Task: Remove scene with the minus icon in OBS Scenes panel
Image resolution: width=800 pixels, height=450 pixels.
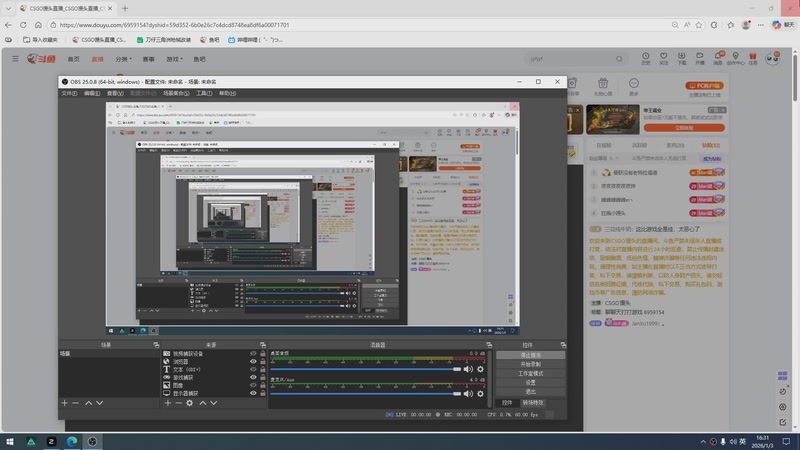Action: click(76, 403)
